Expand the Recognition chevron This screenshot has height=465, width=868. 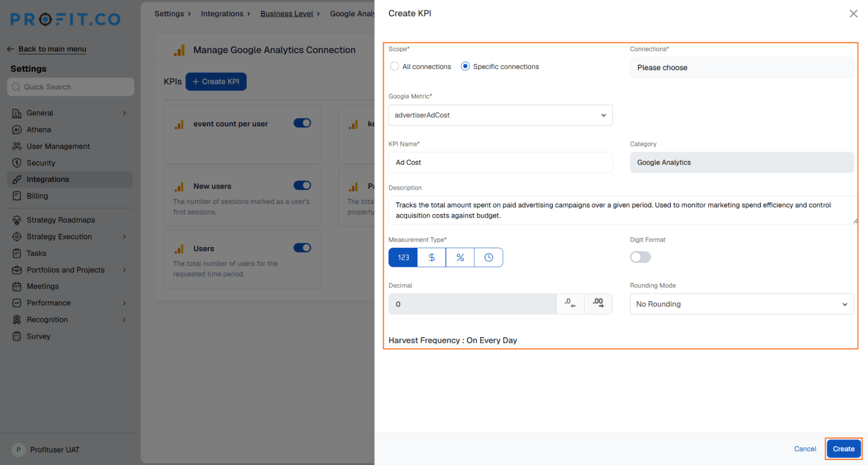point(124,320)
